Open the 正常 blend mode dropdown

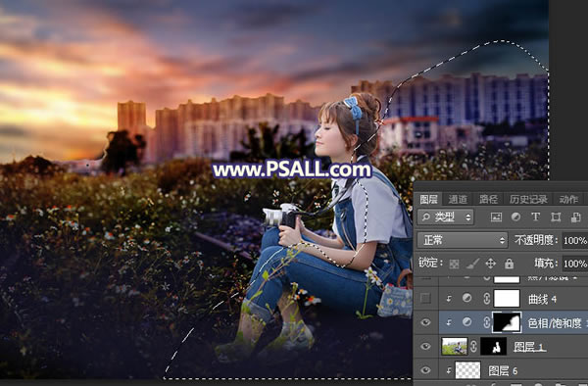[463, 240]
